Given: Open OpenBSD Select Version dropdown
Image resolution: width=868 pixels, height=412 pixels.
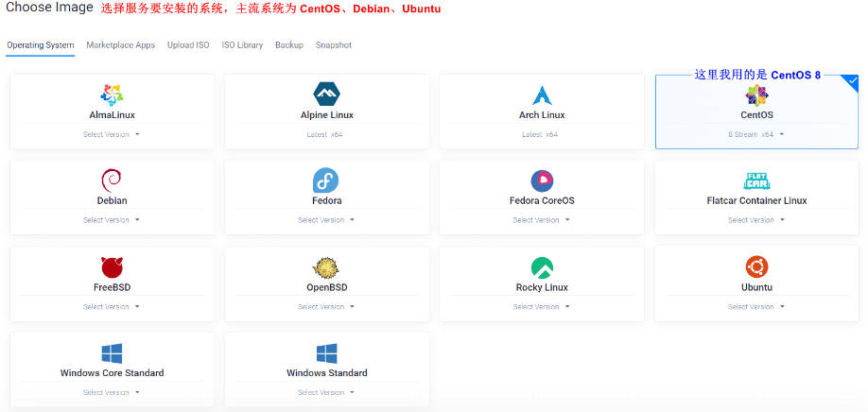Looking at the screenshot, I should (326, 307).
